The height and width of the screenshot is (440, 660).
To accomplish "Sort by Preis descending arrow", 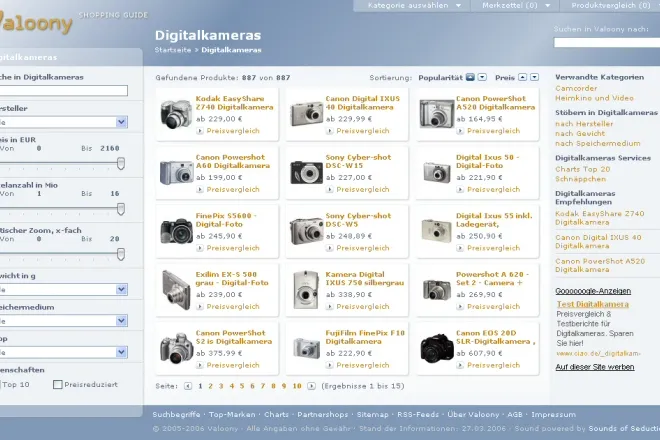I will (534, 77).
